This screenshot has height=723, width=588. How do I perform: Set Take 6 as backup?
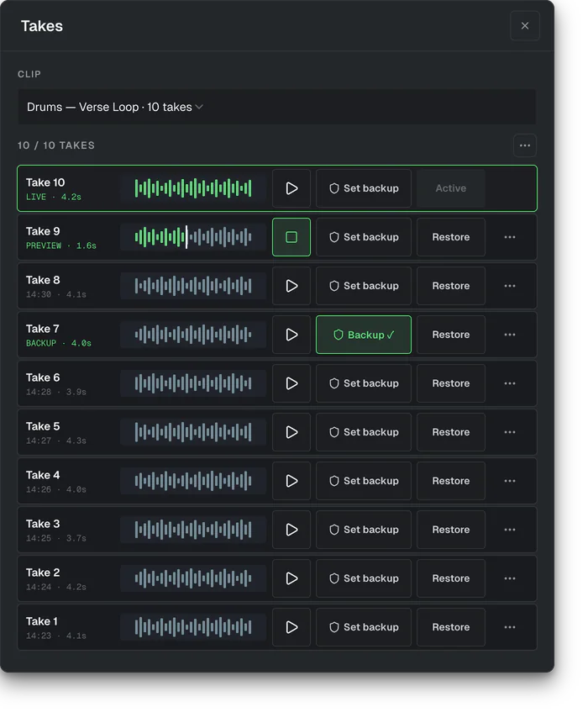coord(364,383)
